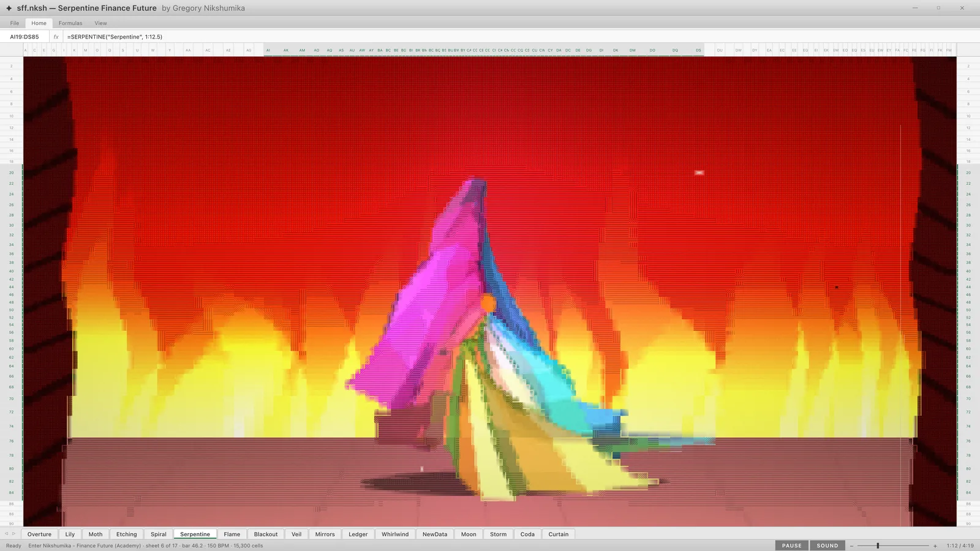
Task: Open the Veil sheet tab
Action: (x=296, y=534)
